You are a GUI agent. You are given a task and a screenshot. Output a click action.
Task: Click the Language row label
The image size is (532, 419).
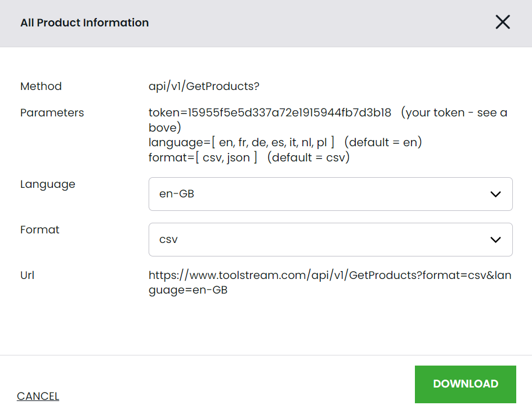point(47,184)
